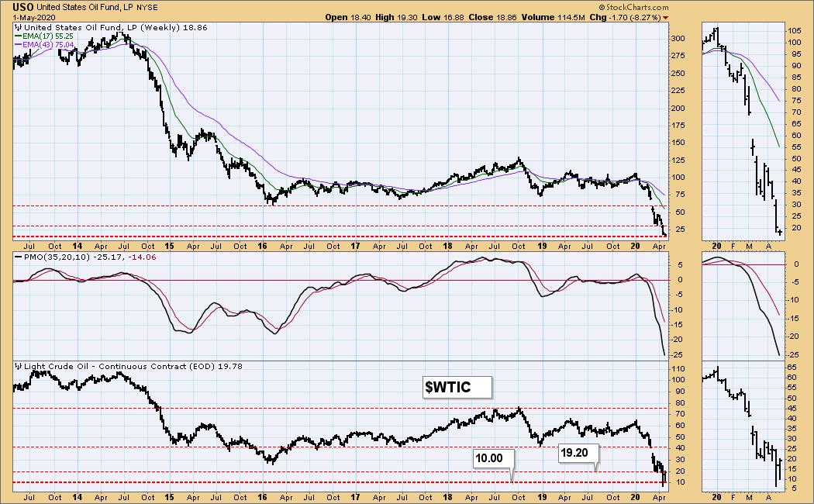814x504 pixels.
Task: Click the $WTIC annotation box
Action: coord(457,387)
